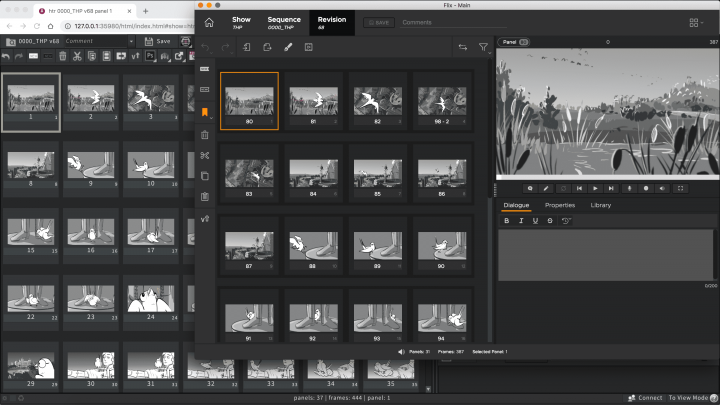Viewport: 720px width, 405px height.
Task: Open Photoshop from the browser toolbar
Action: tap(149, 57)
